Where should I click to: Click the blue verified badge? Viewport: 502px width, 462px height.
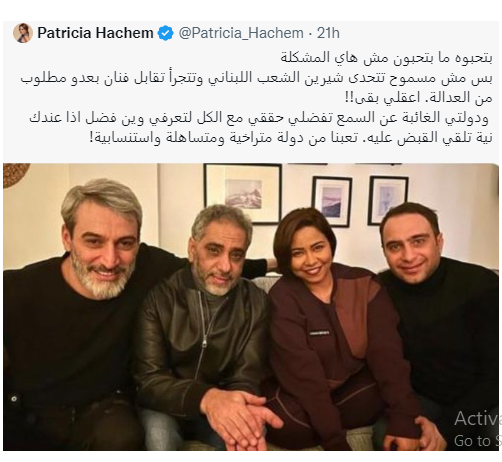[165, 33]
